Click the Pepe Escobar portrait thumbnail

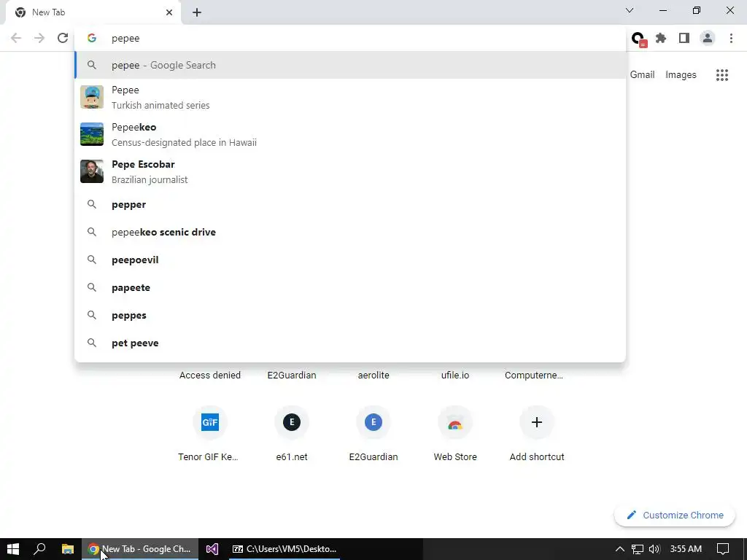click(x=92, y=171)
